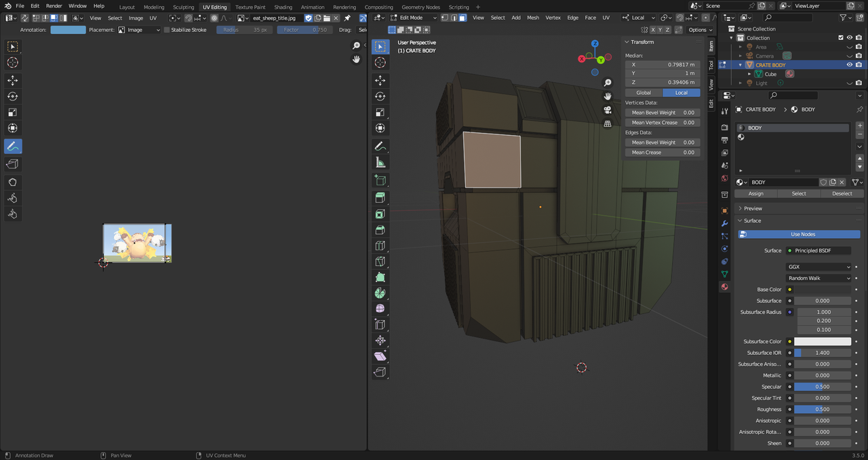Toggle camera view icon in viewport
868x460 pixels.
[x=608, y=110]
